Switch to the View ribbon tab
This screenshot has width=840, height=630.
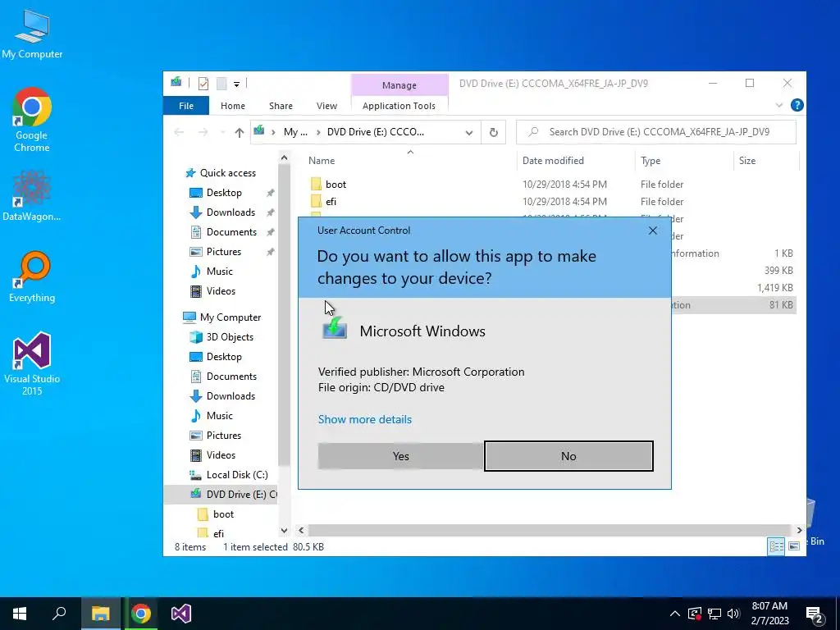point(326,106)
